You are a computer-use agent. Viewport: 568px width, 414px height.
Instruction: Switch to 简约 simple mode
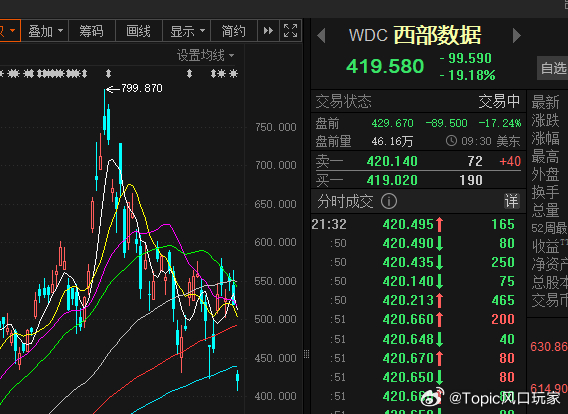(234, 31)
